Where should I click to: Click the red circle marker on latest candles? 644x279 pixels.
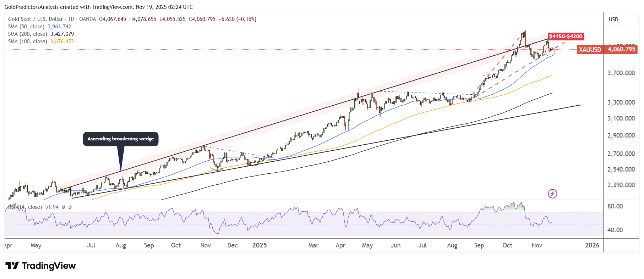(x=550, y=52)
